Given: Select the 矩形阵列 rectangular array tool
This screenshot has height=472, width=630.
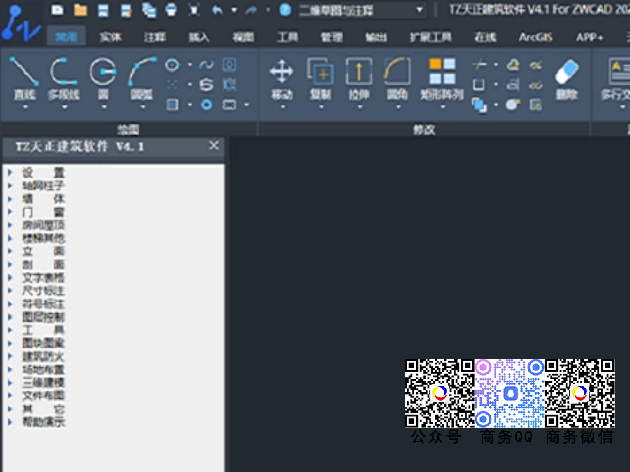Looking at the screenshot, I should (x=442, y=78).
